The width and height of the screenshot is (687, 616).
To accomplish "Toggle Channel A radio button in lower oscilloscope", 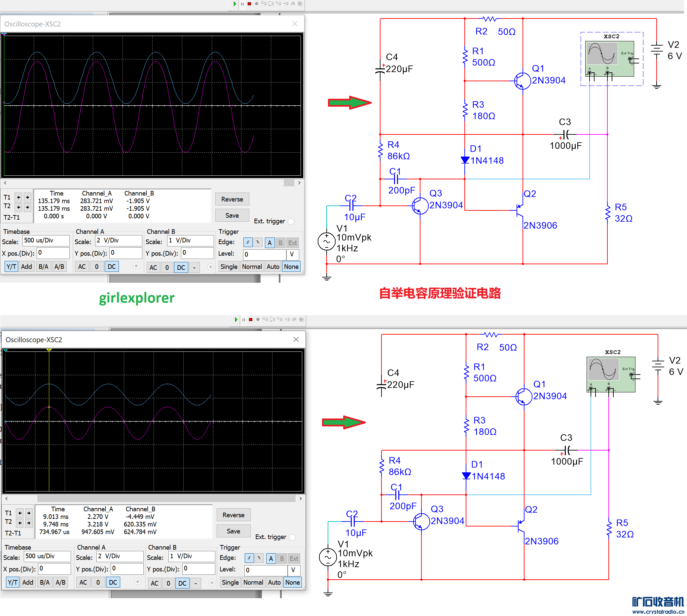I will 138,582.
